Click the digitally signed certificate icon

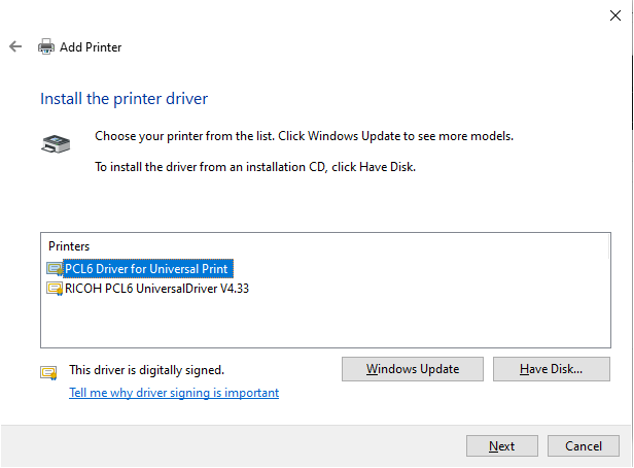pyautogui.click(x=48, y=373)
